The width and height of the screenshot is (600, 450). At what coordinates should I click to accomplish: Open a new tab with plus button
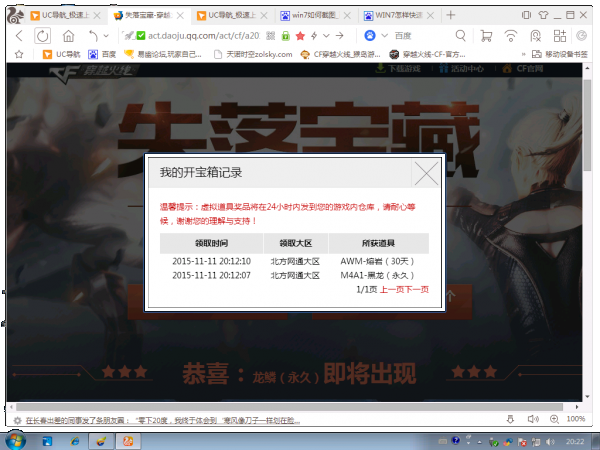coord(451,15)
